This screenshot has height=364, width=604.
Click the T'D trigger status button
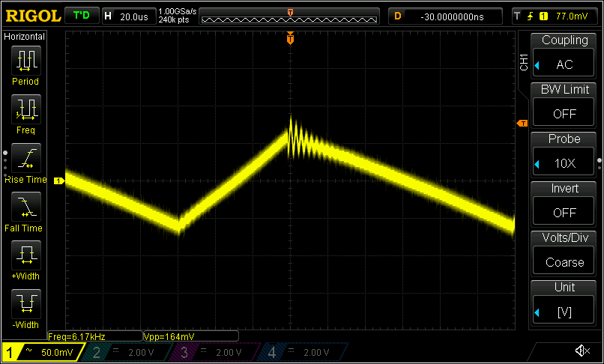(81, 16)
